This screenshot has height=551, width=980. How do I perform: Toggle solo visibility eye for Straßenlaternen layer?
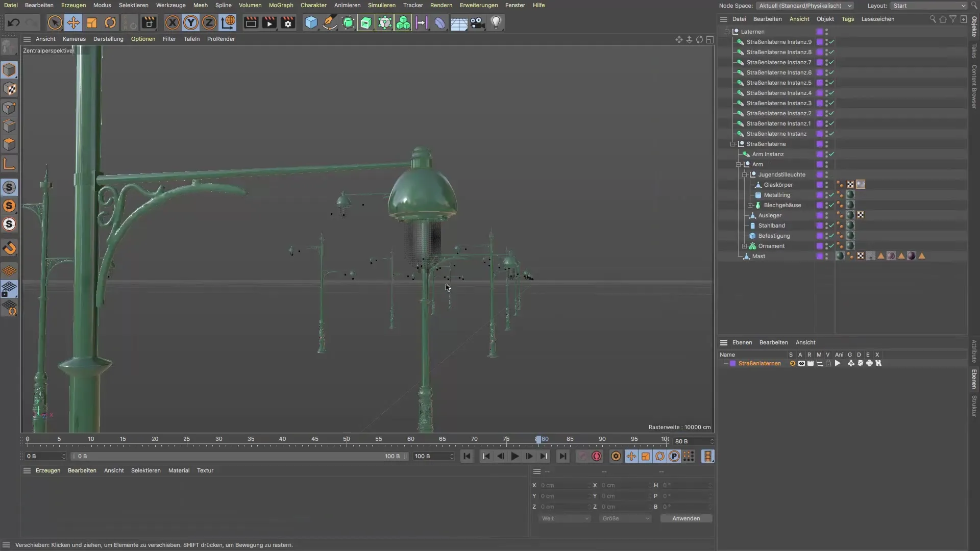tap(801, 363)
